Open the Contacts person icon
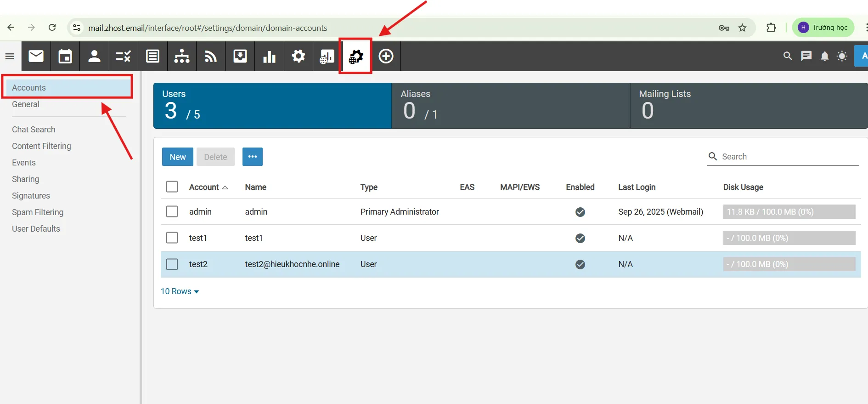The width and height of the screenshot is (868, 404). pos(94,57)
